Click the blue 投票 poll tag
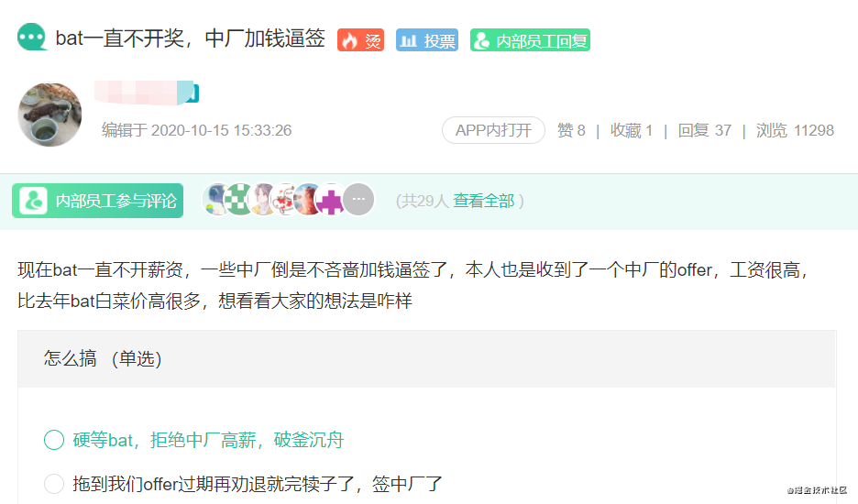Viewport: 858px width, 504px height. [x=427, y=40]
